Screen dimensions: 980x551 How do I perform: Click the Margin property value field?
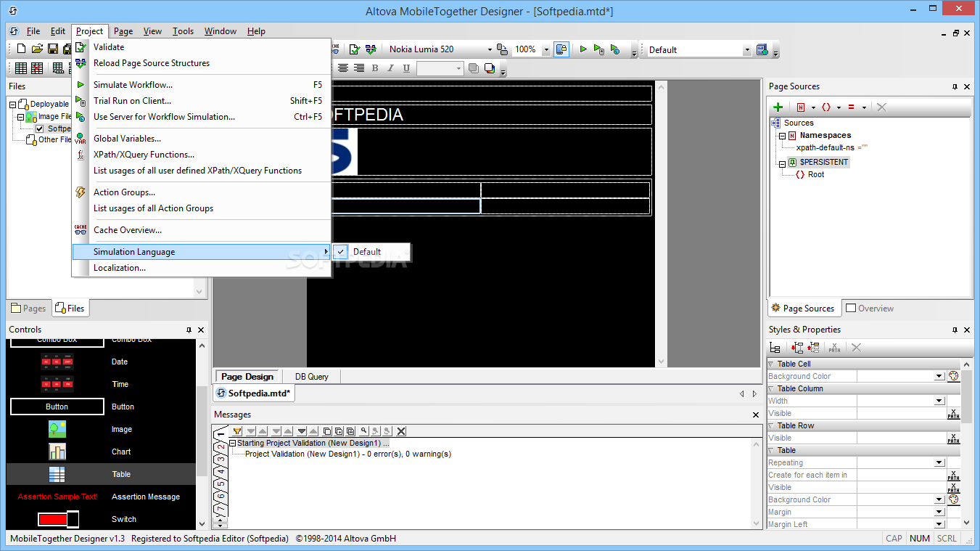tap(901, 512)
